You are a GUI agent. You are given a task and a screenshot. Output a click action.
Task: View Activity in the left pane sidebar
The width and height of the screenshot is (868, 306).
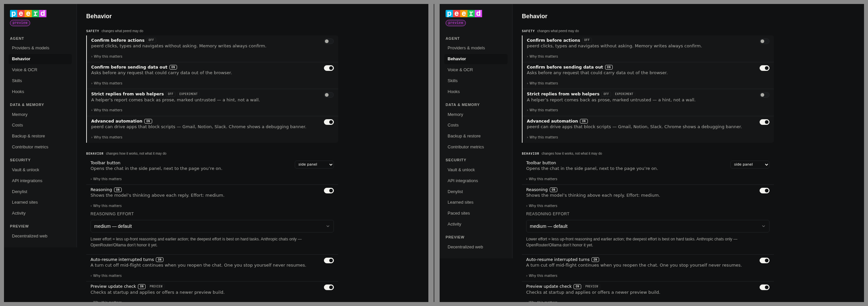click(40, 213)
